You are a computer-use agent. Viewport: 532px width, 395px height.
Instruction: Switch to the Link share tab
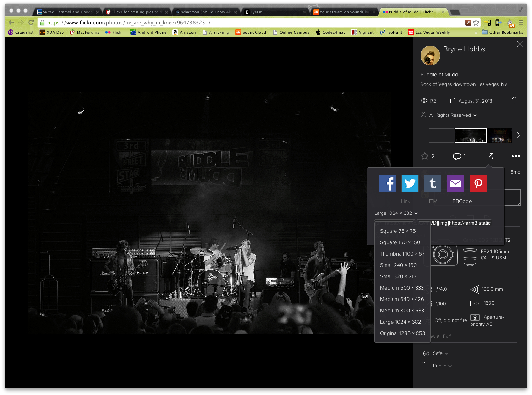(405, 201)
